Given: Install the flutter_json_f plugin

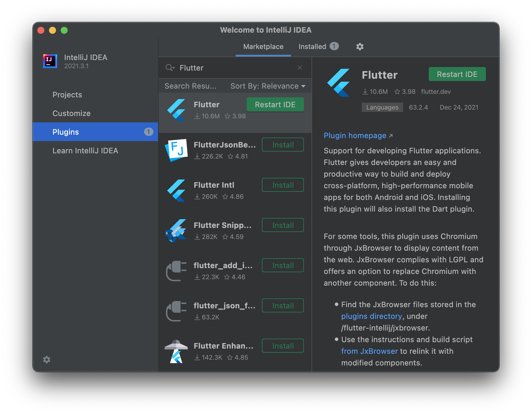Looking at the screenshot, I should [x=283, y=306].
